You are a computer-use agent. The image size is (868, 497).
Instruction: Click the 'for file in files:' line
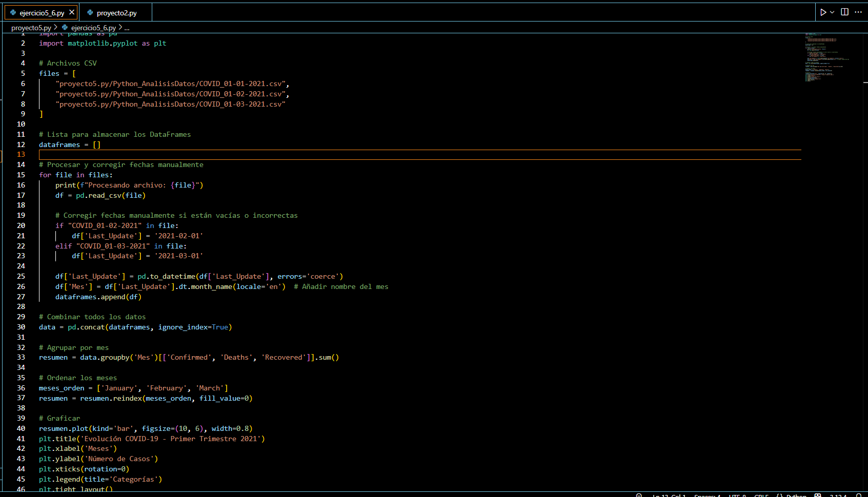pyautogui.click(x=76, y=175)
